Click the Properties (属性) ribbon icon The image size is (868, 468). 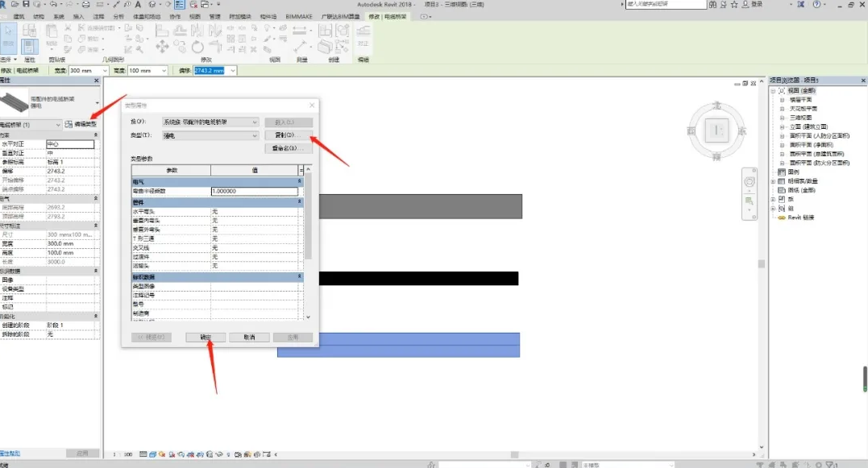click(30, 47)
